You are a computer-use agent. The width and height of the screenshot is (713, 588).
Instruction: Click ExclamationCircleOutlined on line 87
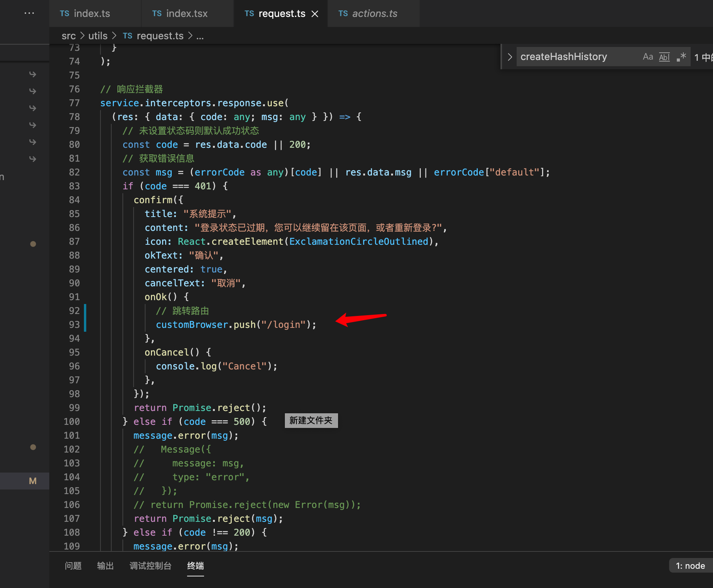(x=359, y=241)
